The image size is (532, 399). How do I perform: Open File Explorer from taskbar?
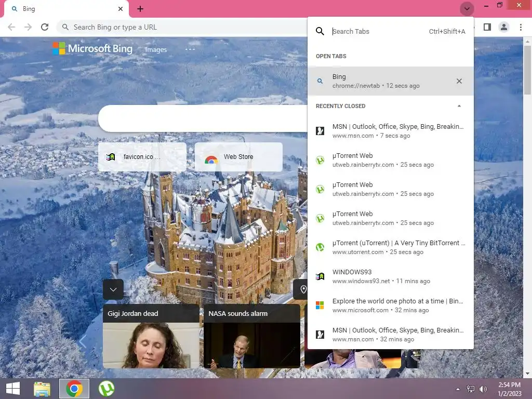pyautogui.click(x=42, y=389)
